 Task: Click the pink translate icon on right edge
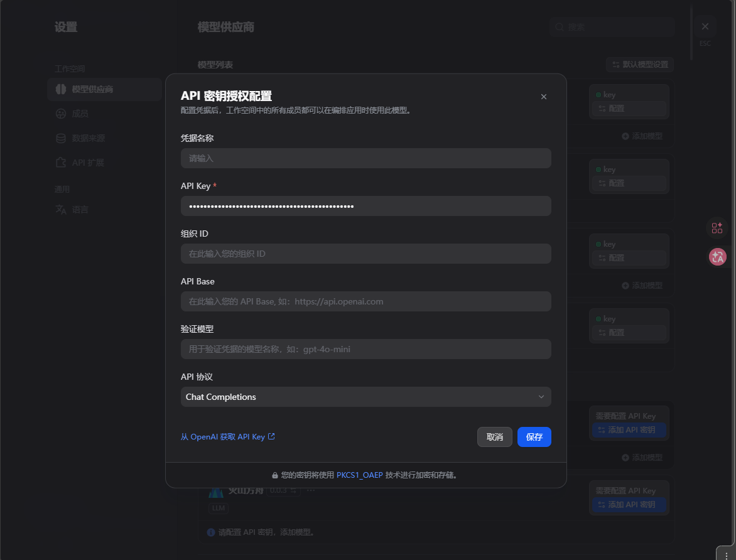click(x=717, y=256)
